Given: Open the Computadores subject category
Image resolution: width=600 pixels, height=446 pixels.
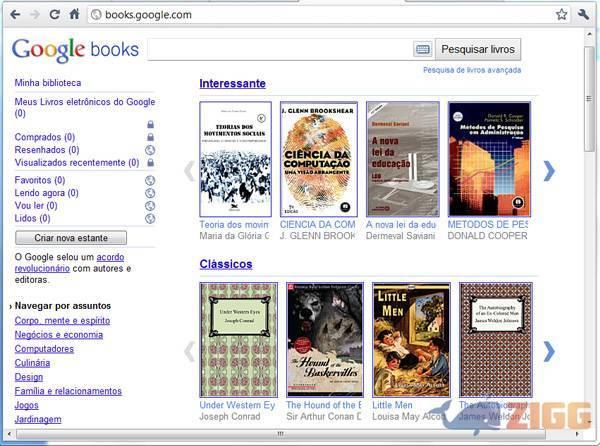Looking at the screenshot, I should click(x=44, y=349).
